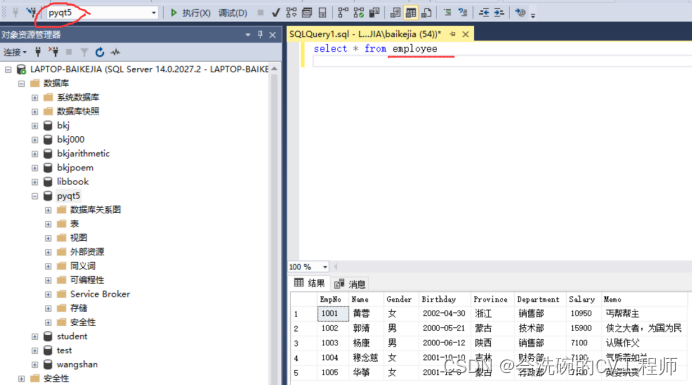Set results to text output
This screenshot has width=693, height=385.
[395, 13]
